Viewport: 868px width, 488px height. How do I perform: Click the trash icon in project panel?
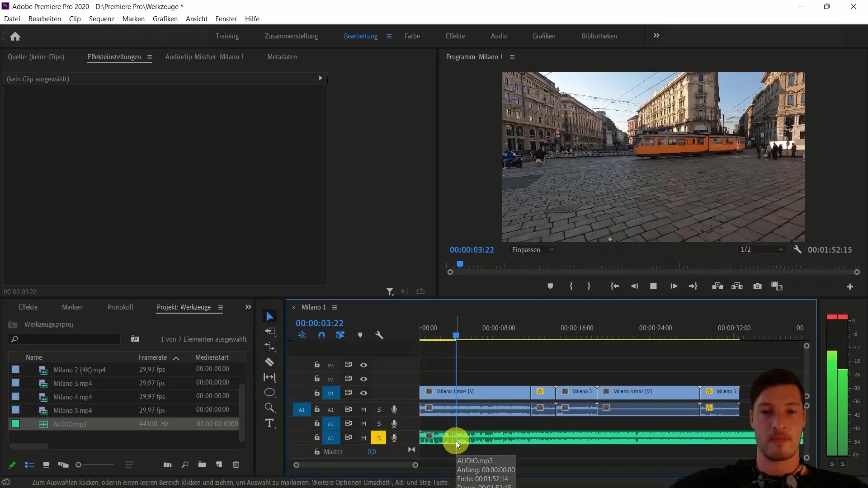click(236, 465)
